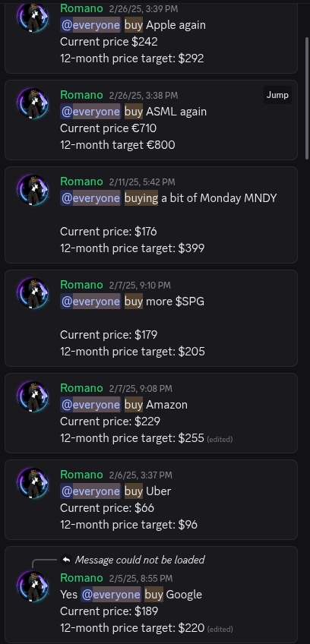Click the @everyone mention in the Google message

(111, 595)
